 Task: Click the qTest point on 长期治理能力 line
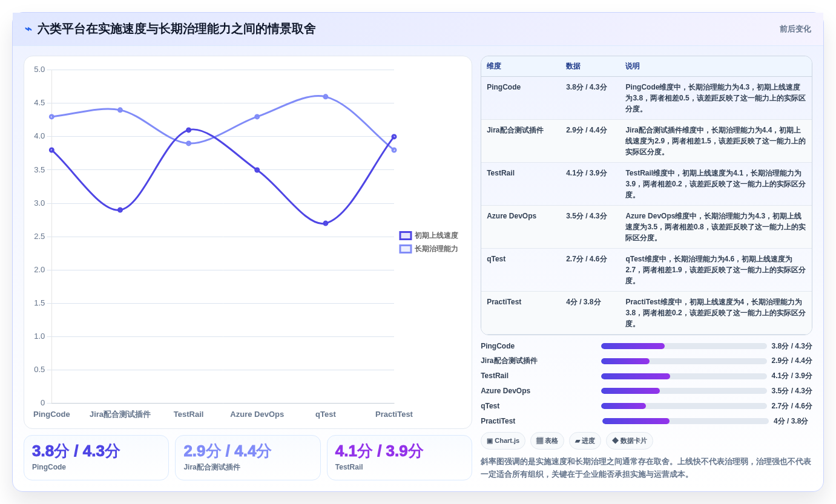click(326, 97)
